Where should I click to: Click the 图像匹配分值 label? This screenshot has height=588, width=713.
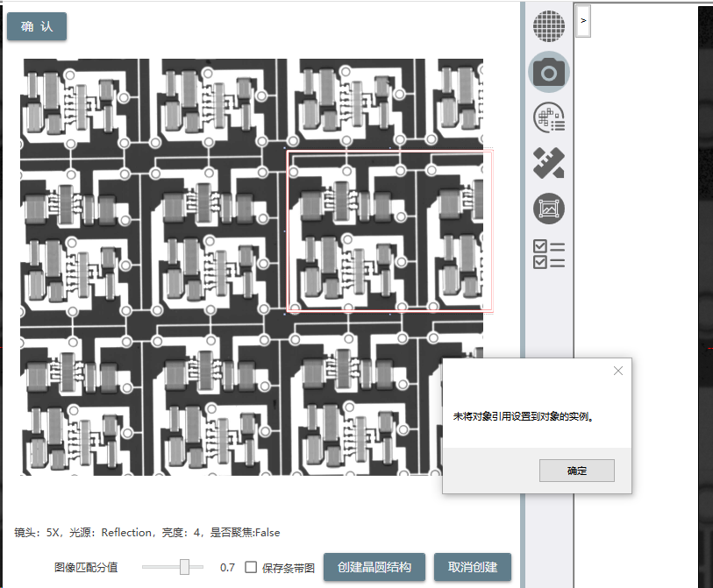tap(86, 568)
